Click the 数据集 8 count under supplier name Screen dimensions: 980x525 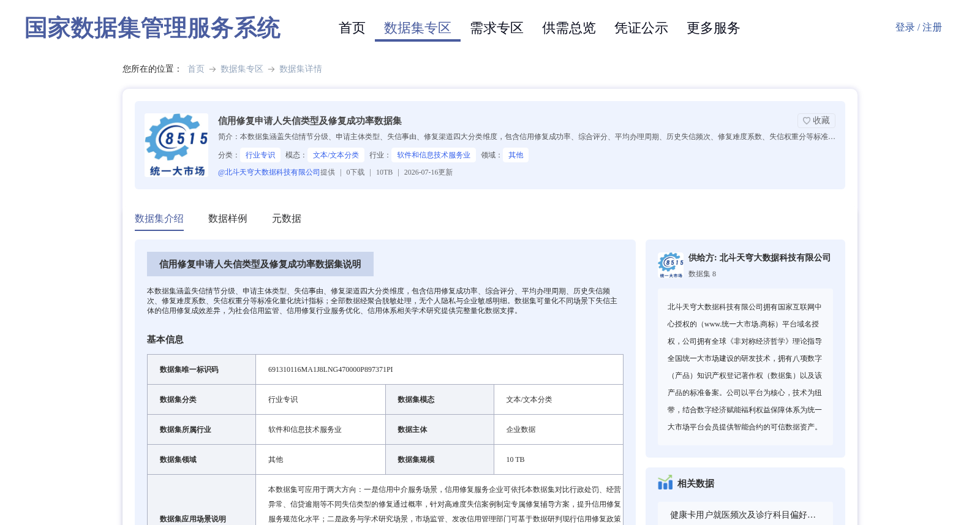pos(702,274)
